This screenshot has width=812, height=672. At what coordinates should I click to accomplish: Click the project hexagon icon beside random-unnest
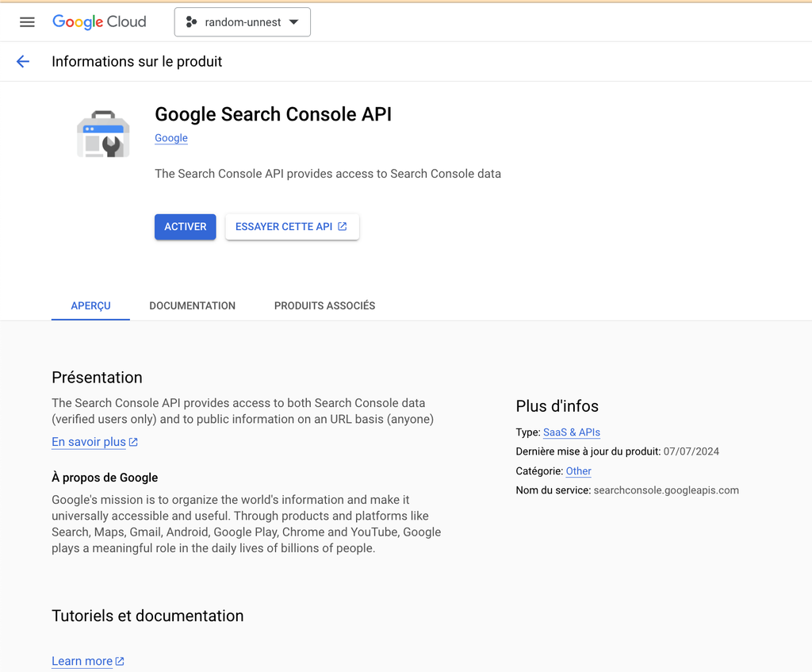[191, 21]
